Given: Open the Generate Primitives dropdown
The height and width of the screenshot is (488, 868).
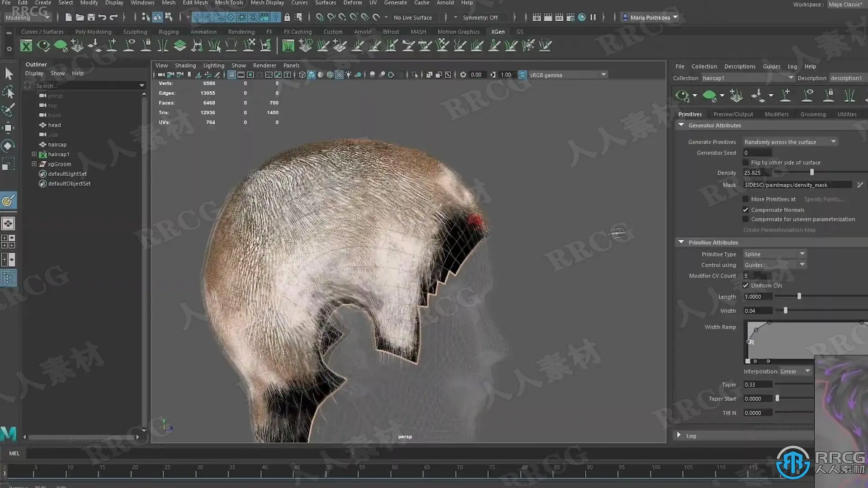Looking at the screenshot, I should coord(790,142).
